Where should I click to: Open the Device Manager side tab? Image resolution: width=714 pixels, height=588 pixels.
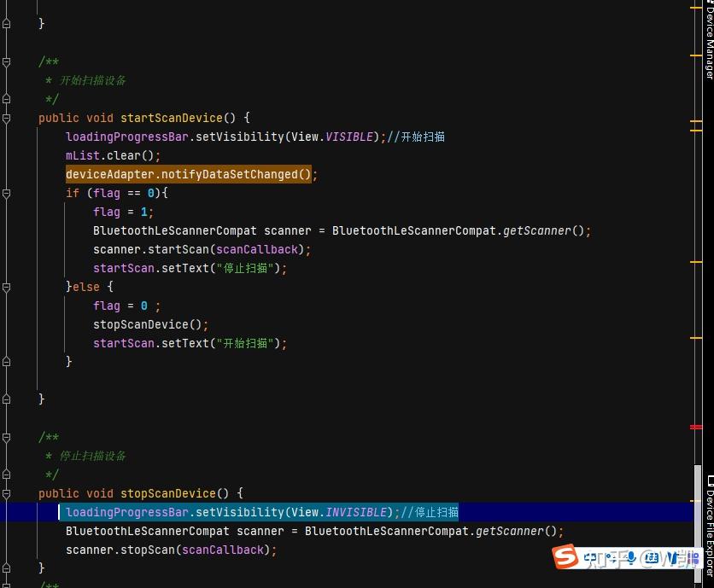[709, 41]
